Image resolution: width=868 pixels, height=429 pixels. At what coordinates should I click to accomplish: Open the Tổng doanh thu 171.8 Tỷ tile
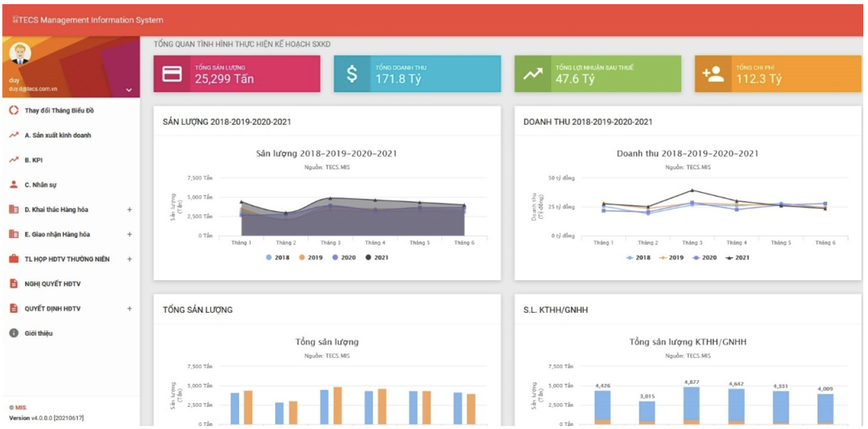pyautogui.click(x=418, y=74)
